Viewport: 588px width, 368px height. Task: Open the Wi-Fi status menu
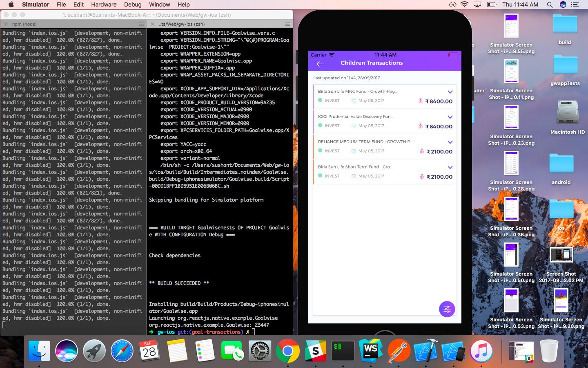[464, 4]
